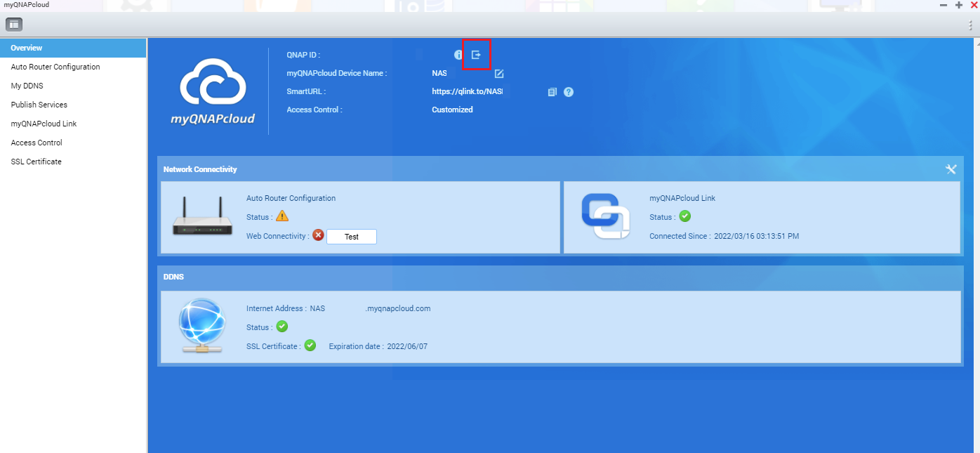Open the SmartURL help icon

tap(569, 92)
